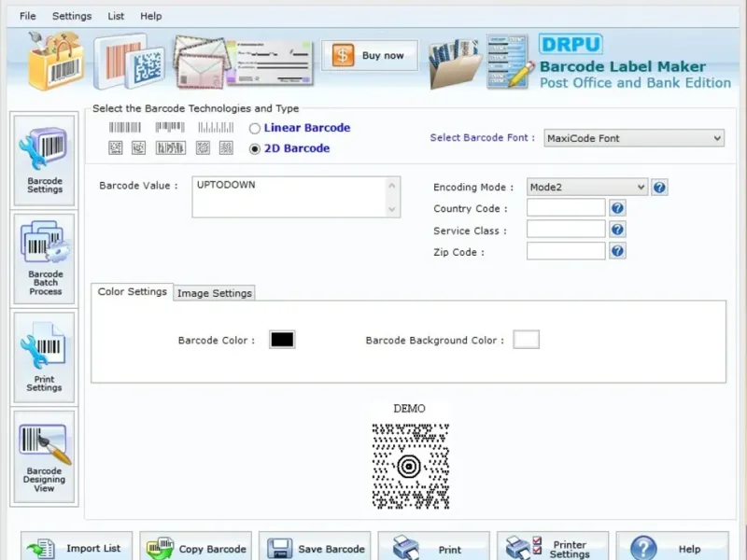The image size is (747, 560).
Task: Click the list with pencil icon
Action: click(x=510, y=62)
